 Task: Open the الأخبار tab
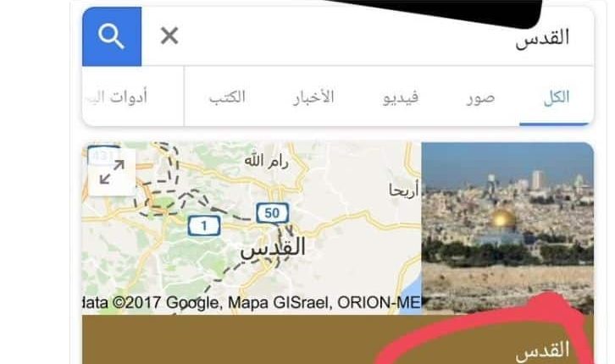(313, 97)
